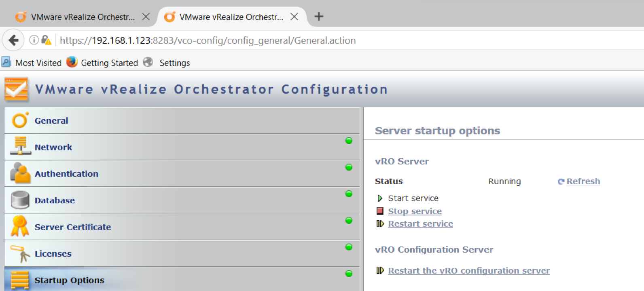This screenshot has height=291, width=644.
Task: Click the Server startup options heading
Action: pos(437,131)
